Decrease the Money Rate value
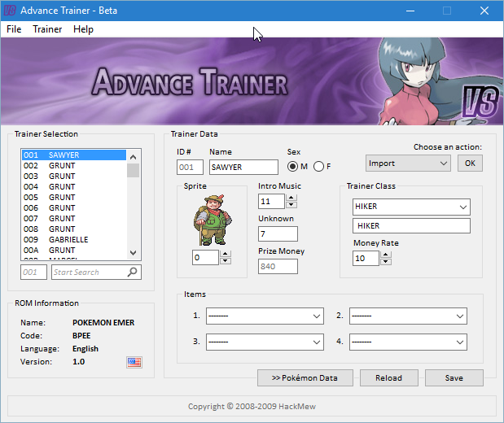This screenshot has width=504, height=423. click(386, 262)
